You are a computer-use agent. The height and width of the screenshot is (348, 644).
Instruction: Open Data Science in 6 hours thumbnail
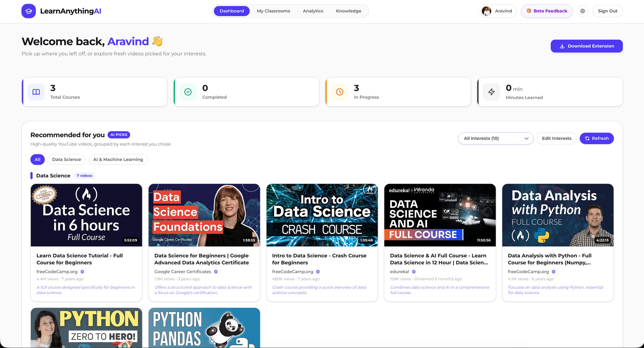tap(86, 215)
